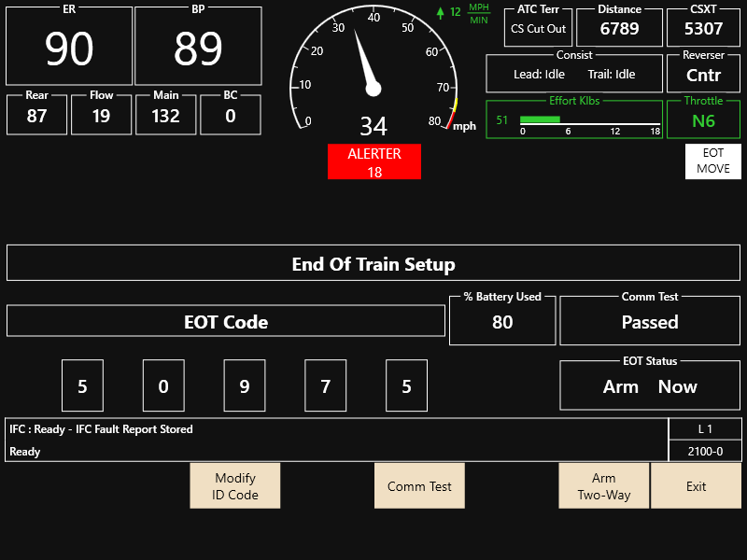The width and height of the screenshot is (747, 560).
Task: Click the CS Cut Out ATC indicator
Action: [x=538, y=29]
